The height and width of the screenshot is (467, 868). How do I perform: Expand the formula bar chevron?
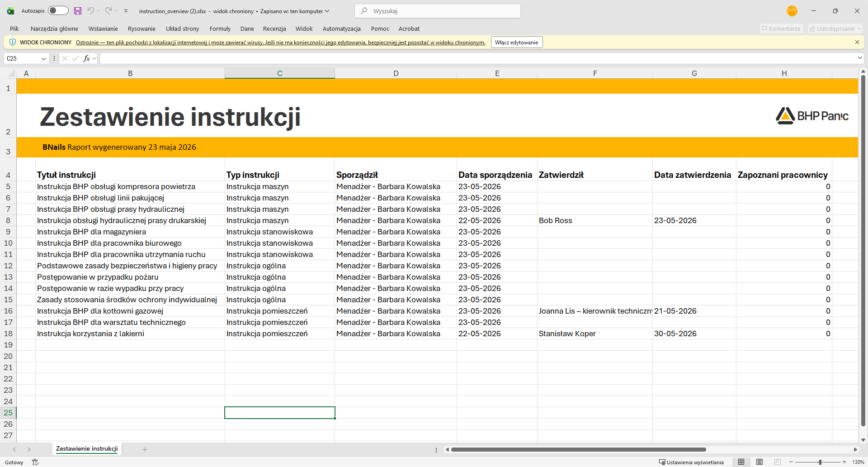[860, 58]
